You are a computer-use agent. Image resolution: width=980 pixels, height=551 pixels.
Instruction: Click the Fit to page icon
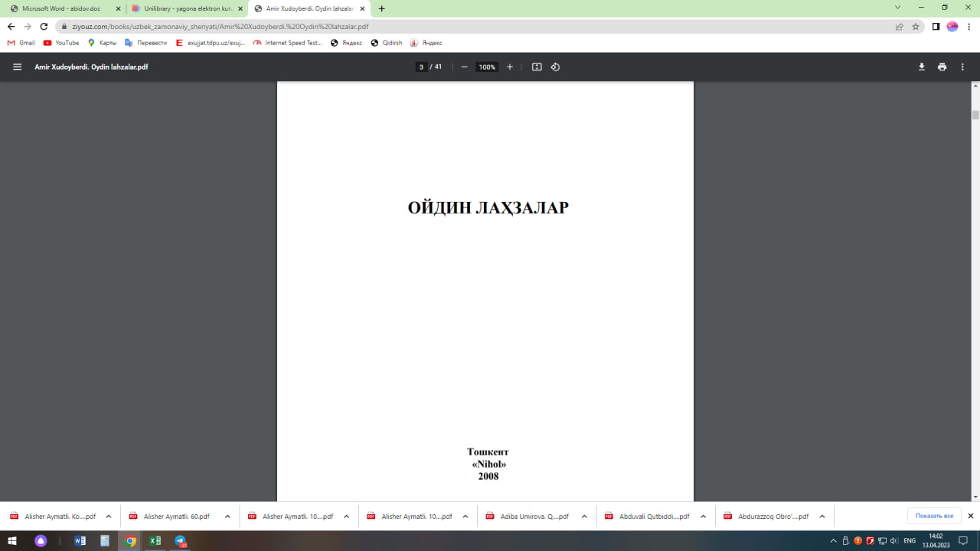coord(537,67)
